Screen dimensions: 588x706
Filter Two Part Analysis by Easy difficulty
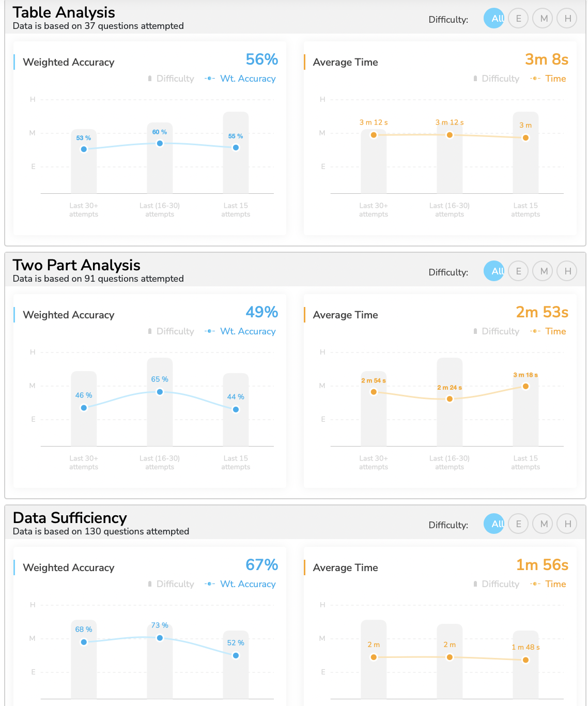518,271
